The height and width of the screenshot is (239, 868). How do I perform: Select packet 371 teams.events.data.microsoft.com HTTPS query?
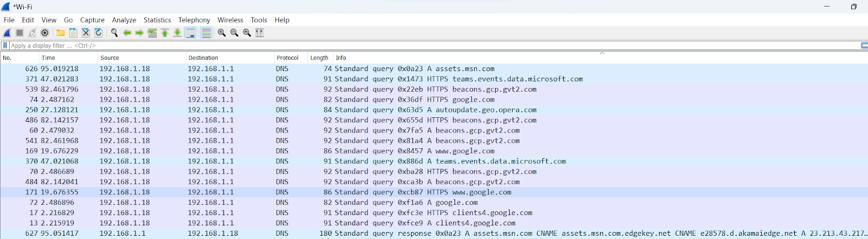[x=434, y=79]
